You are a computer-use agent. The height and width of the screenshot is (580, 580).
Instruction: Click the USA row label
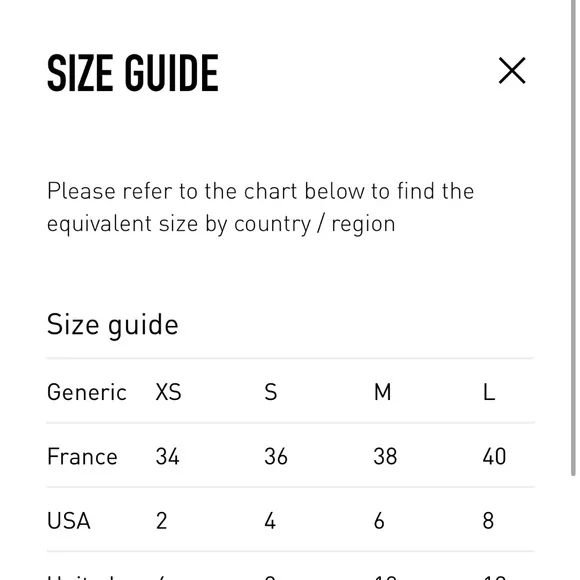click(x=69, y=521)
